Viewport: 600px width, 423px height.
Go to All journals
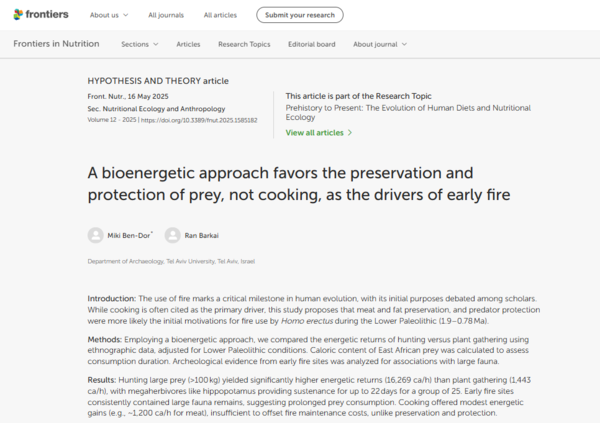click(166, 15)
